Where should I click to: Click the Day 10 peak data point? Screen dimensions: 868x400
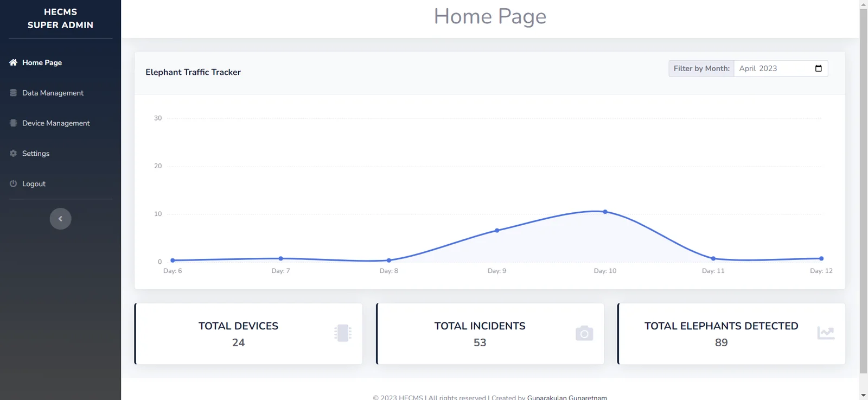[x=605, y=212]
